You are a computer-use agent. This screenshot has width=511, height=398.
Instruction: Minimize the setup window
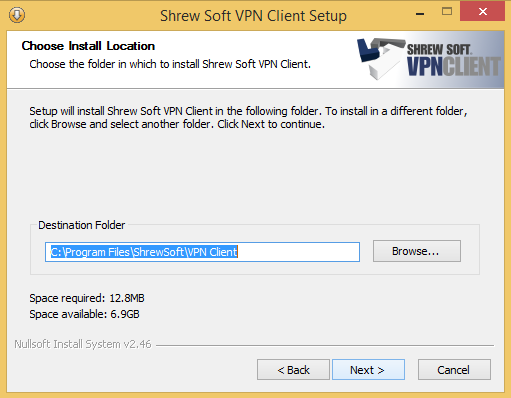(x=420, y=14)
